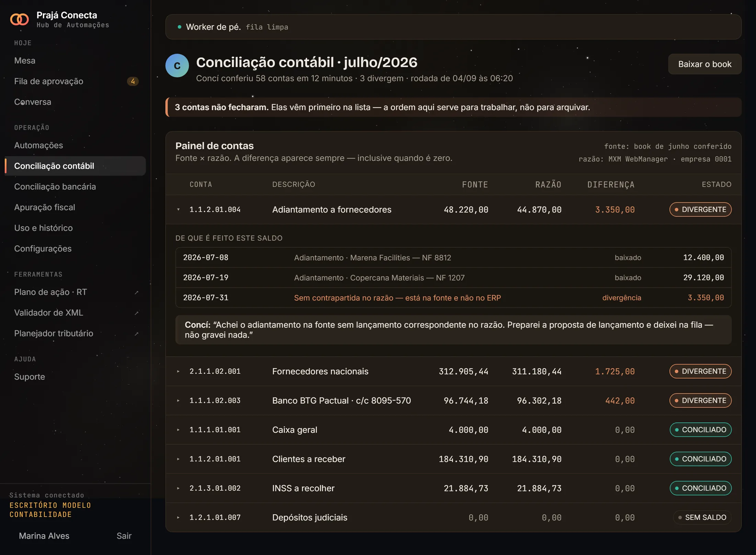Click the DIFERENÇA column header
756x555 pixels.
(x=611, y=185)
